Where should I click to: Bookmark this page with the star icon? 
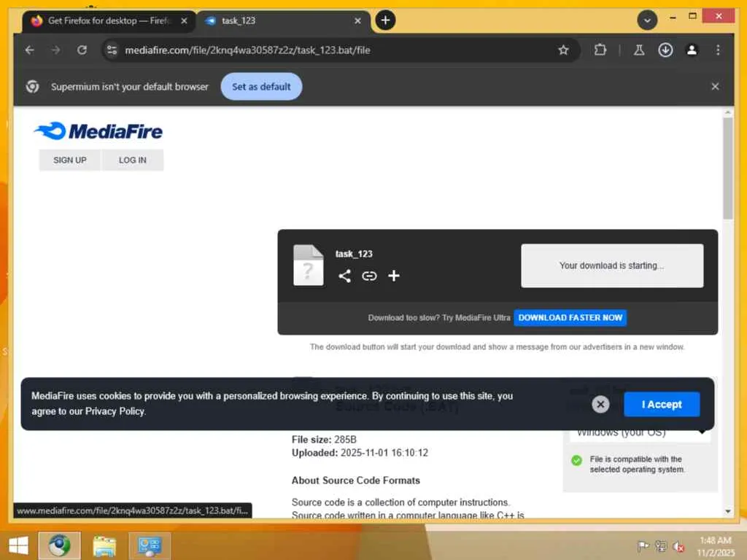563,50
